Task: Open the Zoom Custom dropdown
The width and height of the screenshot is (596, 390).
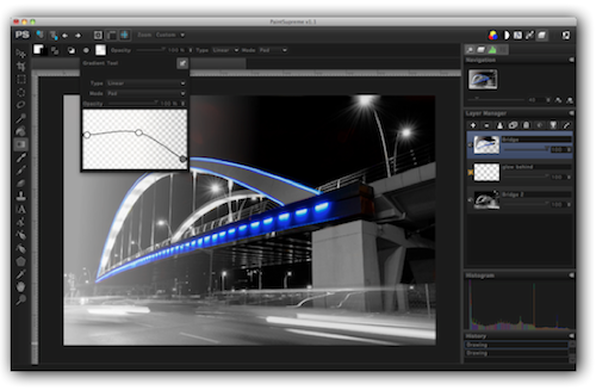Action: coord(170,35)
